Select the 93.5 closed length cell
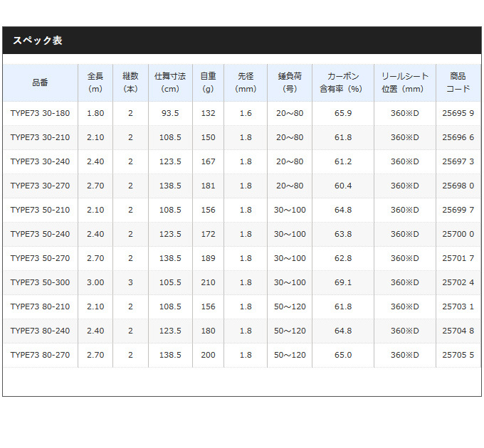The height and width of the screenshot is (448, 484). point(170,113)
